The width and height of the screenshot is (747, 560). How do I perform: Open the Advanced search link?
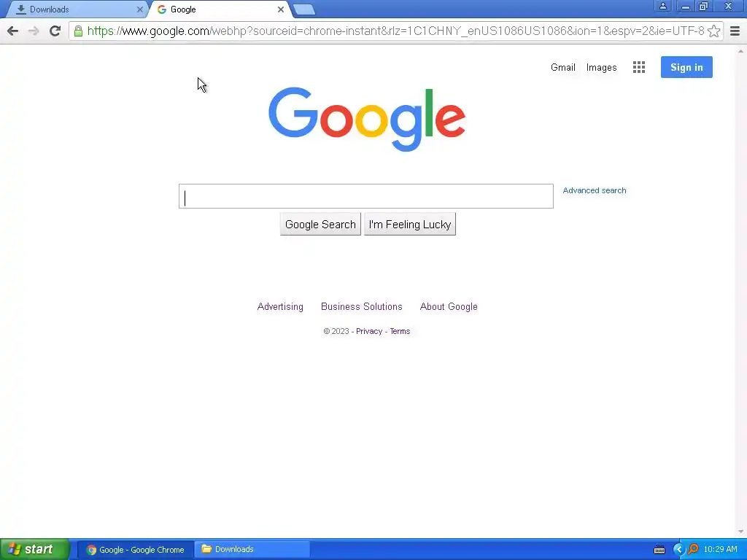point(595,190)
